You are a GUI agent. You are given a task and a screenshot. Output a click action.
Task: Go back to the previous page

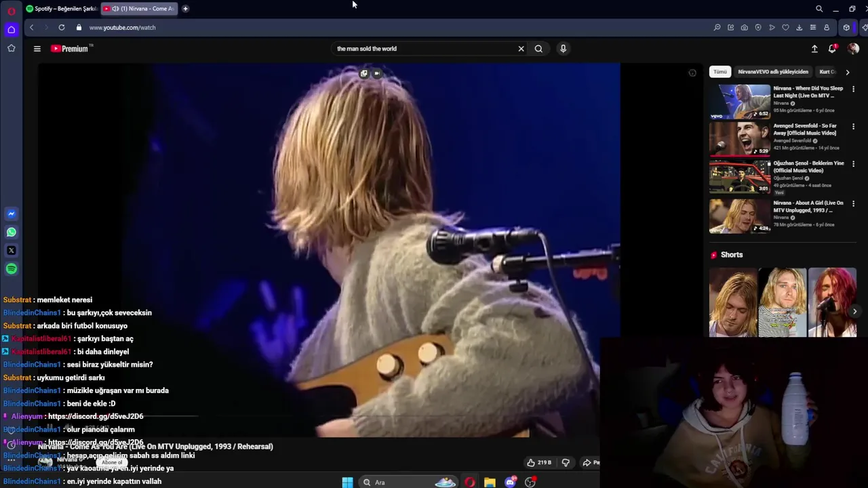click(31, 28)
